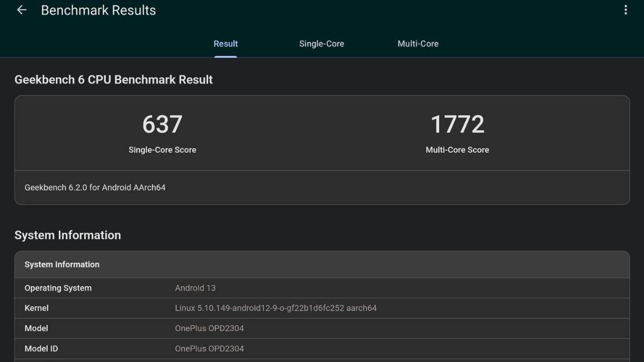Click the Model row label
644x362 pixels.
(x=36, y=328)
